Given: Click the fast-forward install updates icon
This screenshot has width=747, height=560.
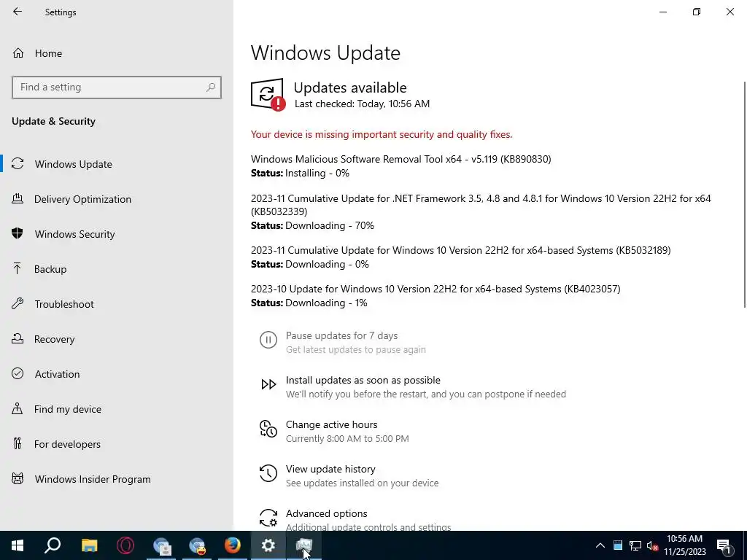Looking at the screenshot, I should pos(268,384).
